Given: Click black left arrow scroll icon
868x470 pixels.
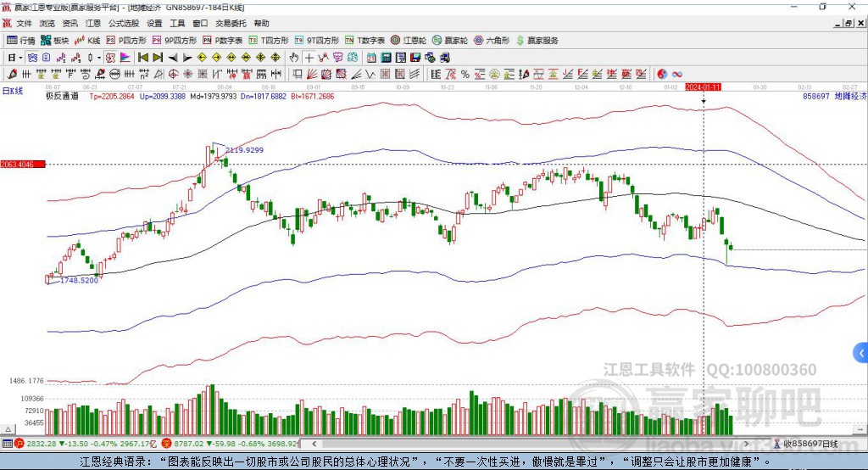Looking at the screenshot, I should (x=173, y=58).
